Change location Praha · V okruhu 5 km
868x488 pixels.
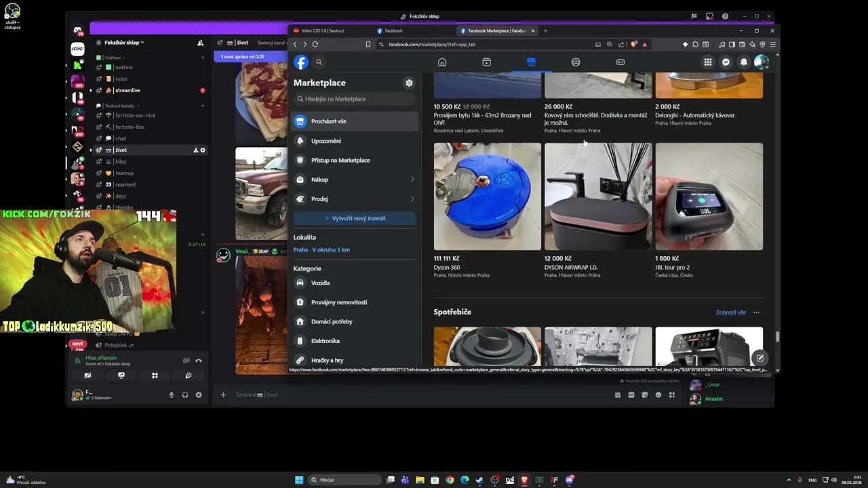pos(321,250)
